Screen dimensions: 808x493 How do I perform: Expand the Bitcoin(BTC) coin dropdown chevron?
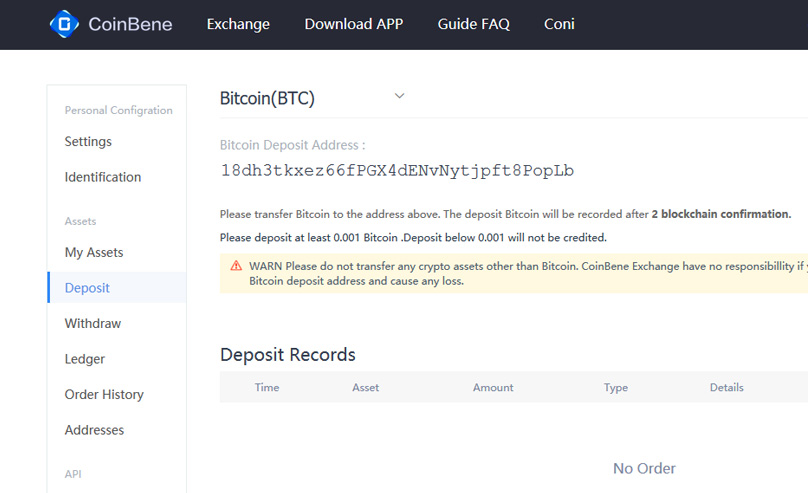pos(399,96)
